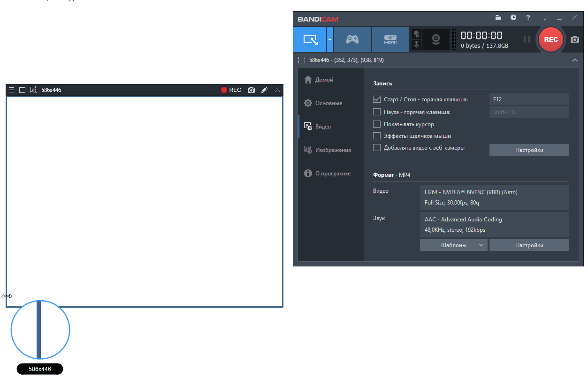This screenshot has height=379, width=588.
Task: Open the Изображения tab
Action: tap(333, 150)
